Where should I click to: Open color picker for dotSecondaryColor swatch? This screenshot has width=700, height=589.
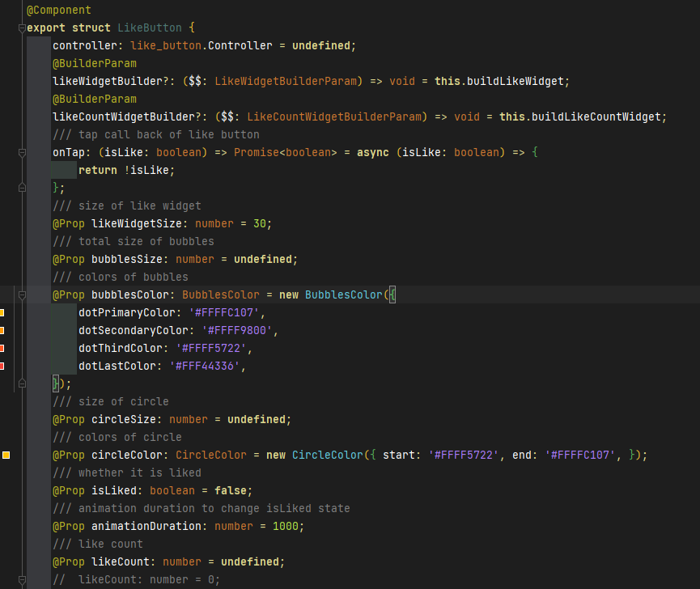click(2, 331)
